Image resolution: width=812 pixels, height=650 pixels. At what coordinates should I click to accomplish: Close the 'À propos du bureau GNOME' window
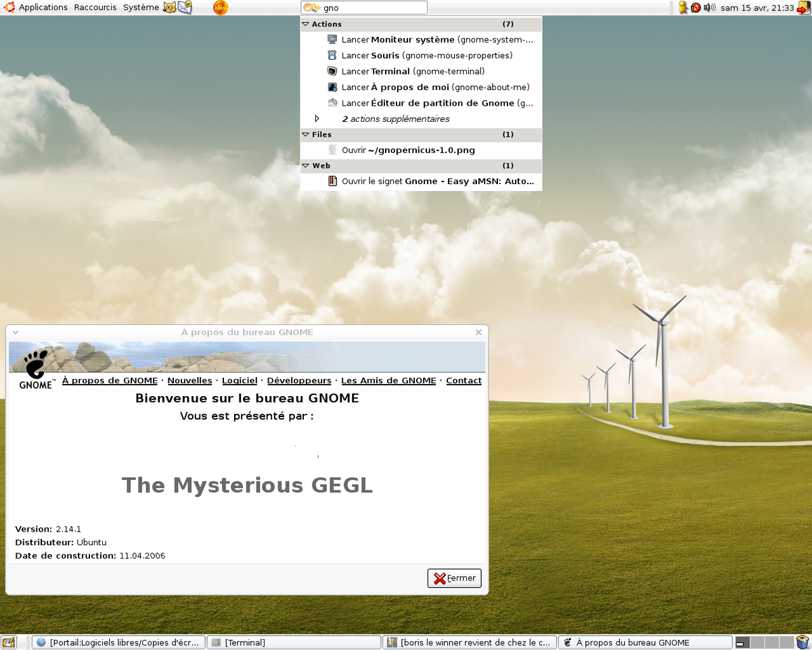click(478, 332)
